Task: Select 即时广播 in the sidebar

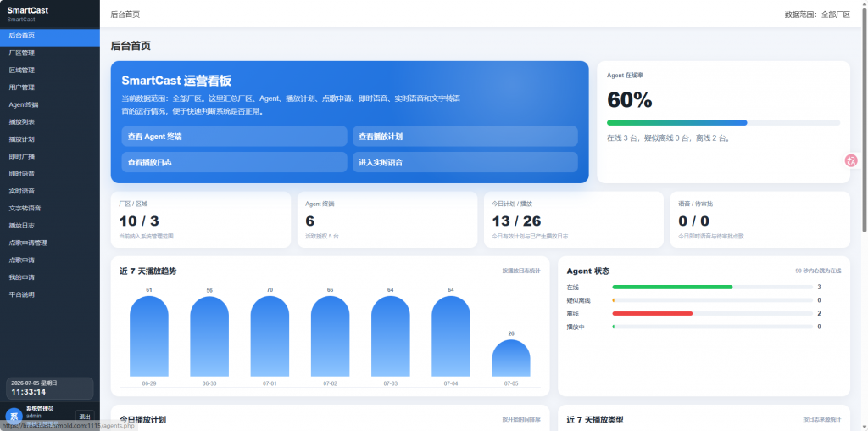Action: [x=50, y=157]
